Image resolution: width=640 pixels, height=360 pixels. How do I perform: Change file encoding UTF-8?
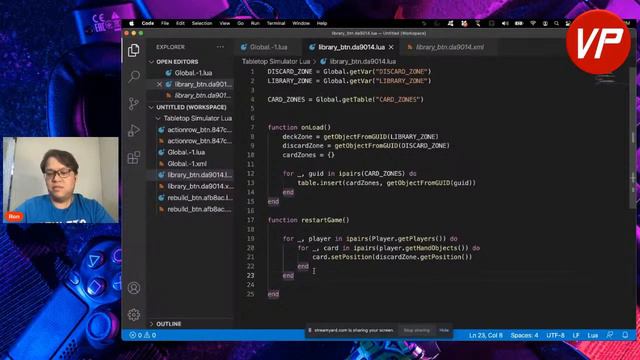(x=556, y=336)
